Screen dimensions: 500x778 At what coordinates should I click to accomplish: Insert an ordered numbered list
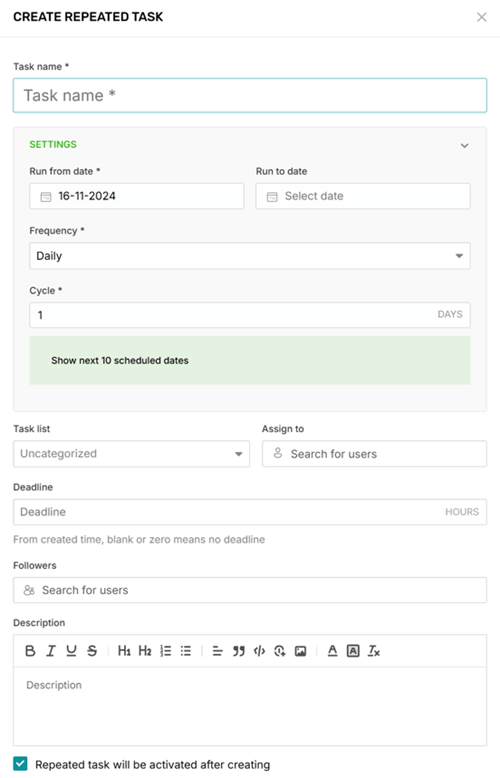[x=166, y=650]
